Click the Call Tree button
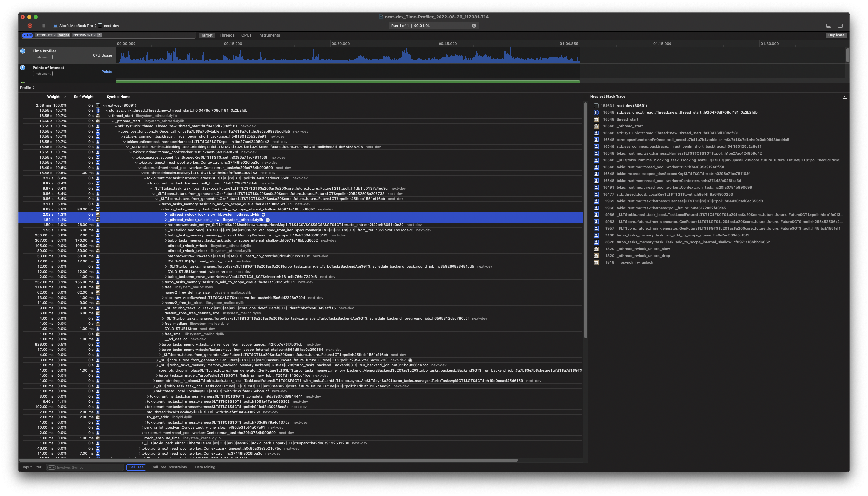 point(136,467)
